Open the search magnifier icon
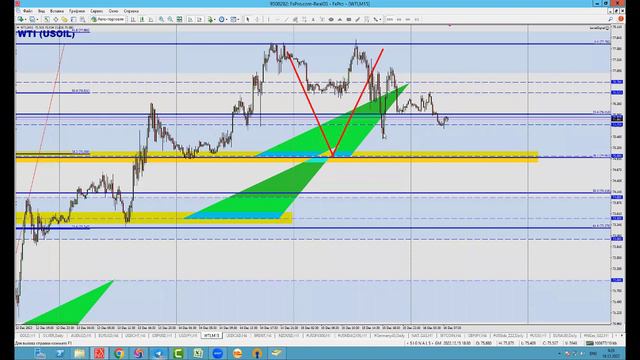 click(x=611, y=19)
